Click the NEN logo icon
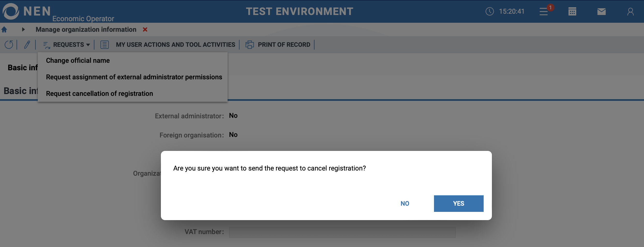The height and width of the screenshot is (247, 644). 11,11
